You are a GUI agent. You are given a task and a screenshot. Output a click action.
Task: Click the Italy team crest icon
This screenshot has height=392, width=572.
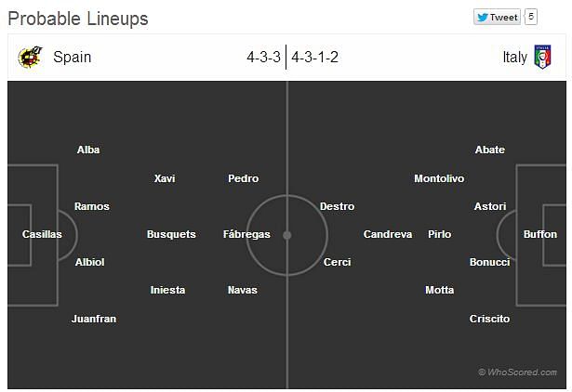(542, 57)
